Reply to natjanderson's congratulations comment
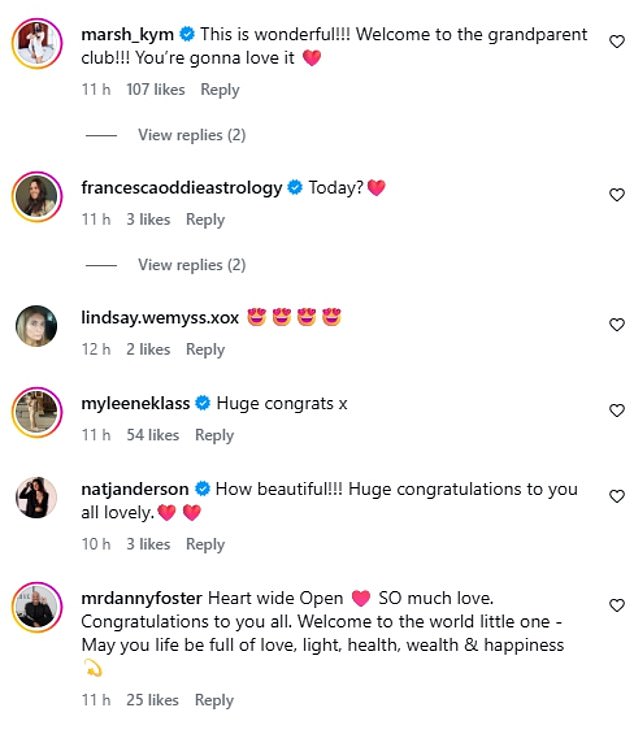634x734 pixels. (x=205, y=544)
